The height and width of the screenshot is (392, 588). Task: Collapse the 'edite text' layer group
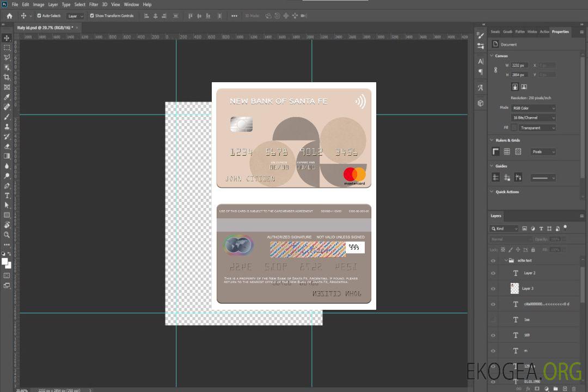click(x=506, y=261)
